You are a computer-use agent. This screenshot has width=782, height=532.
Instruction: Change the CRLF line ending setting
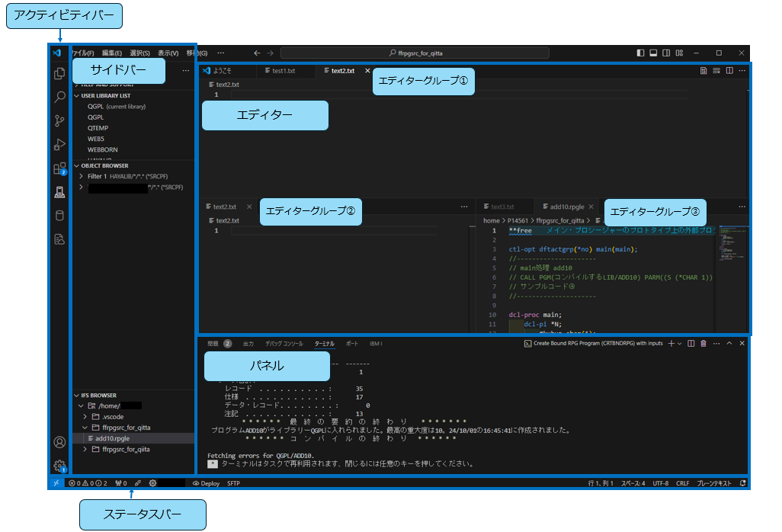(x=682, y=483)
